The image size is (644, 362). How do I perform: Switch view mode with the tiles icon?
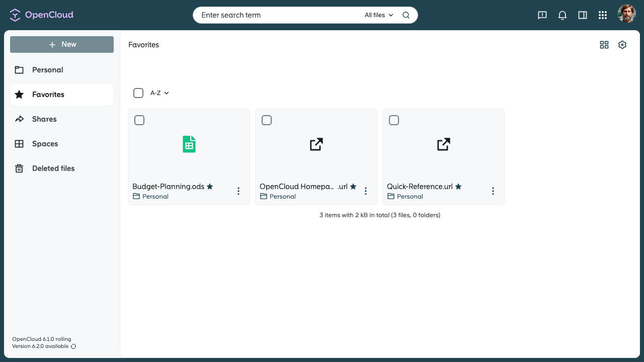click(x=604, y=45)
